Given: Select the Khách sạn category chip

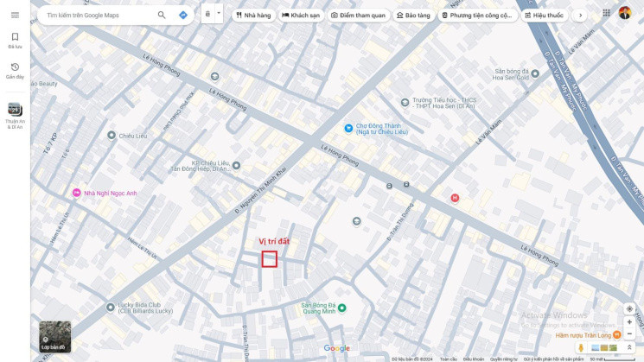Looking at the screenshot, I should [301, 16].
